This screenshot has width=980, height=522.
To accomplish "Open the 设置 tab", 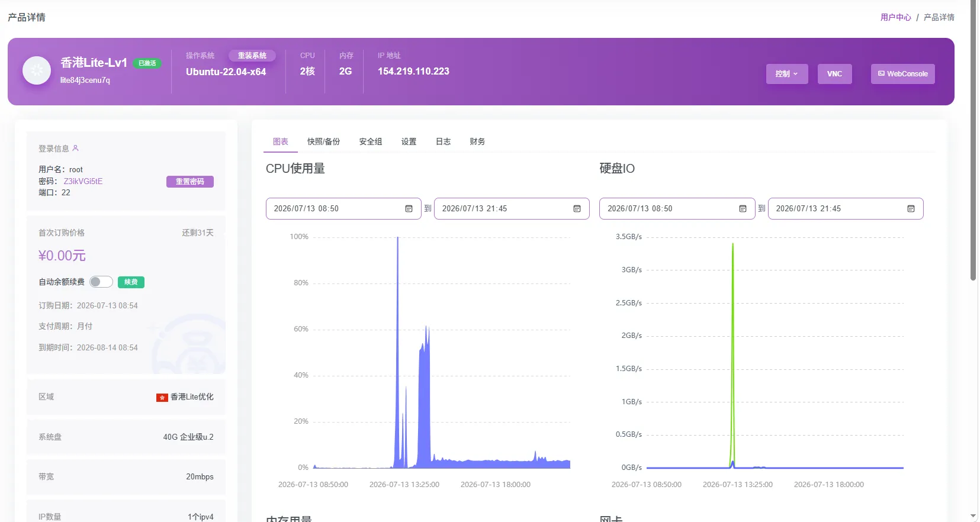I will (409, 141).
